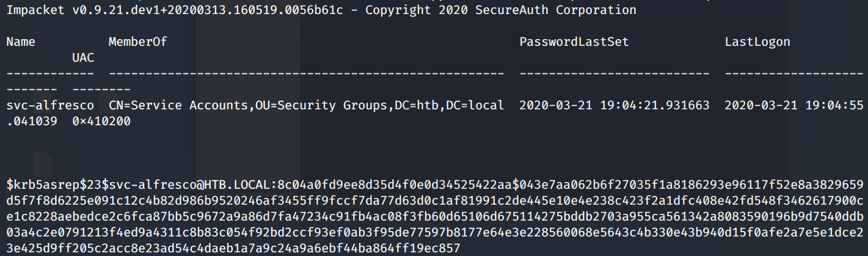Click the CN=Service Accounts text
Viewport: 868px width, 256px height.
pos(177,105)
